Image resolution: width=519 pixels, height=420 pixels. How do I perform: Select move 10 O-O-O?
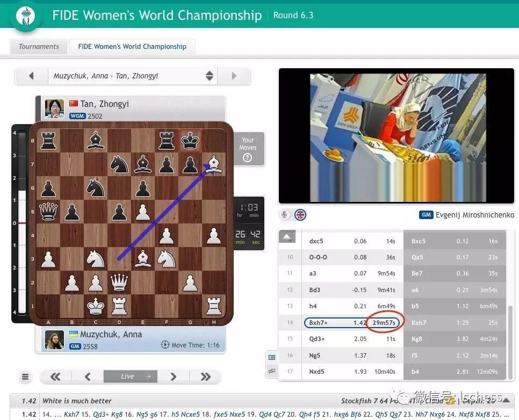coord(352,257)
